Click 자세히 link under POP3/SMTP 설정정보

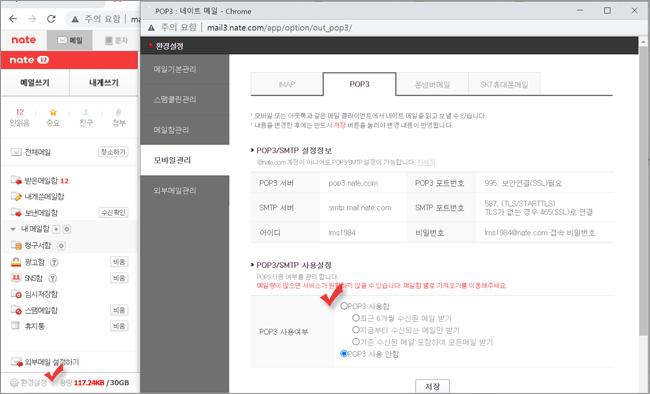(x=426, y=162)
